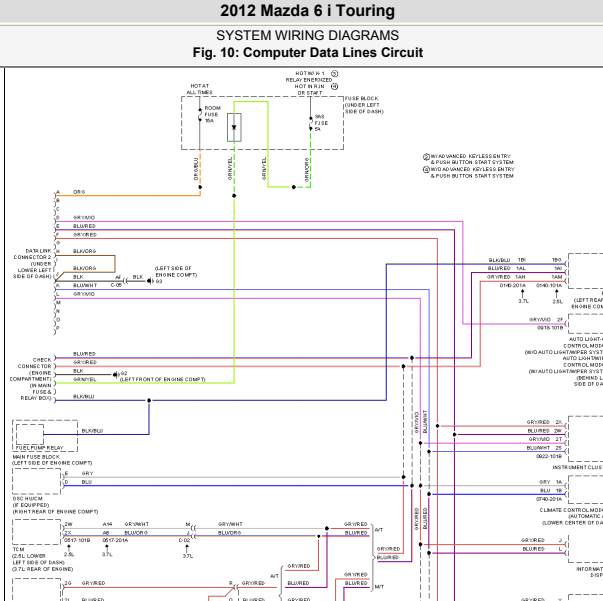Select the 'GRY/RED 1AH' wire label
The height and width of the screenshot is (601, 603).
point(506,277)
